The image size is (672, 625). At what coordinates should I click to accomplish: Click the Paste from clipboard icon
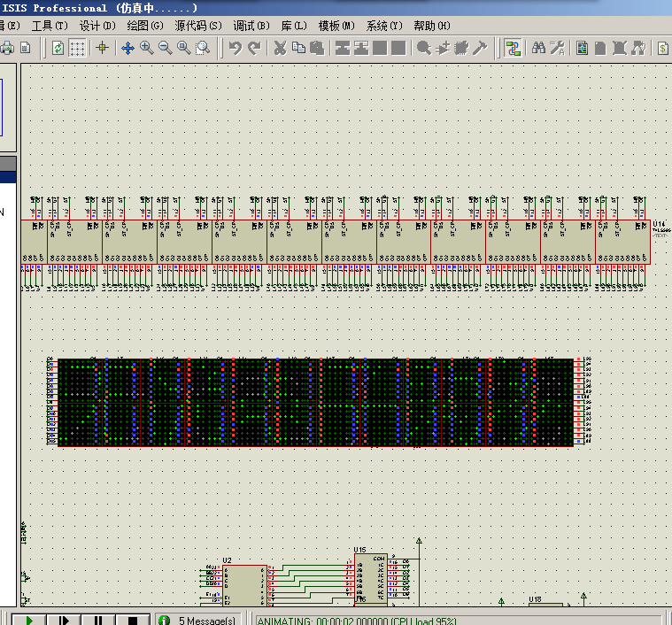pos(317,48)
